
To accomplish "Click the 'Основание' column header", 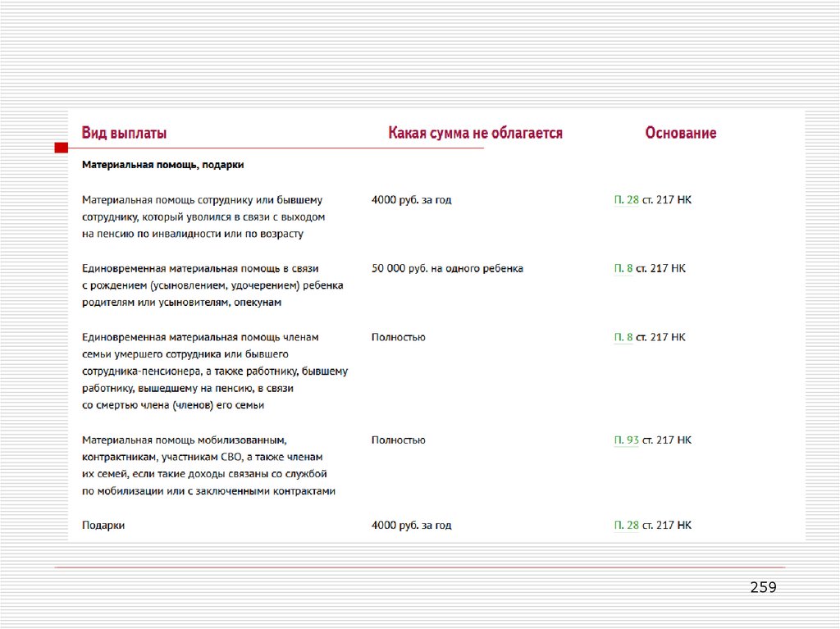I will (x=680, y=133).
